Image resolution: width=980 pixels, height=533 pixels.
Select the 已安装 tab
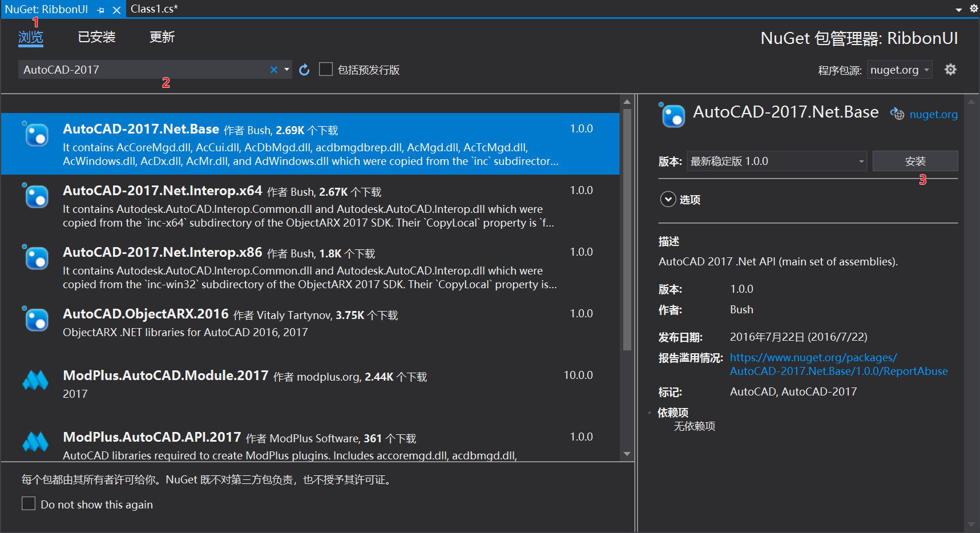point(96,37)
